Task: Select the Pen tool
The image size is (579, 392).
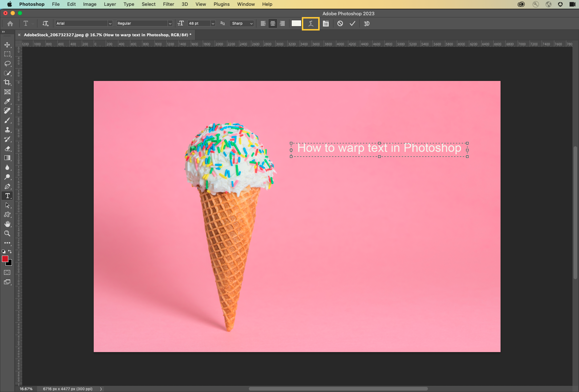Action: [7, 186]
